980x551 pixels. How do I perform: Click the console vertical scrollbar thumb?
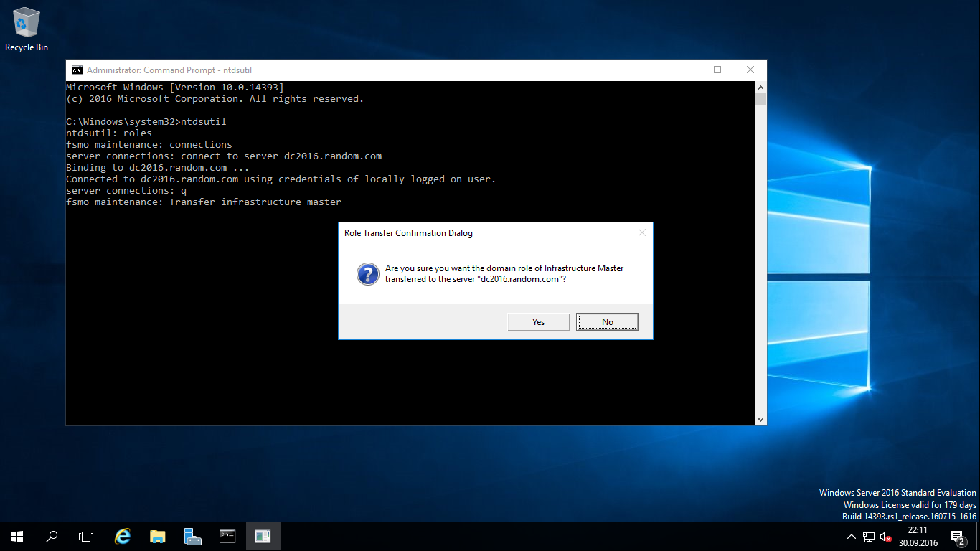pos(760,99)
